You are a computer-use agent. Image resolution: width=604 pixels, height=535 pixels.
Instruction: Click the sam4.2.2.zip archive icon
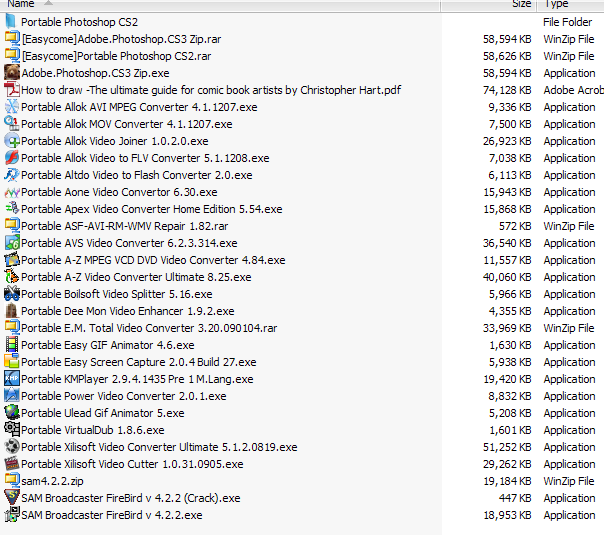point(12,480)
